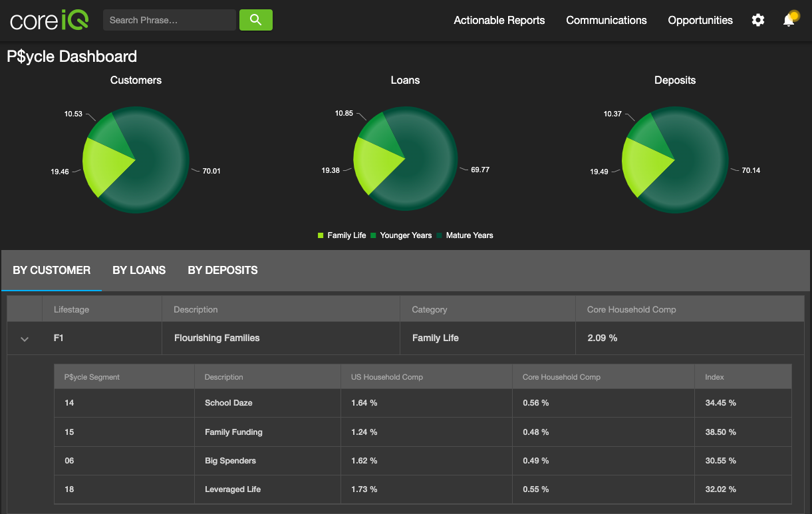
Task: Click the green search magnifier button
Action: click(x=256, y=20)
